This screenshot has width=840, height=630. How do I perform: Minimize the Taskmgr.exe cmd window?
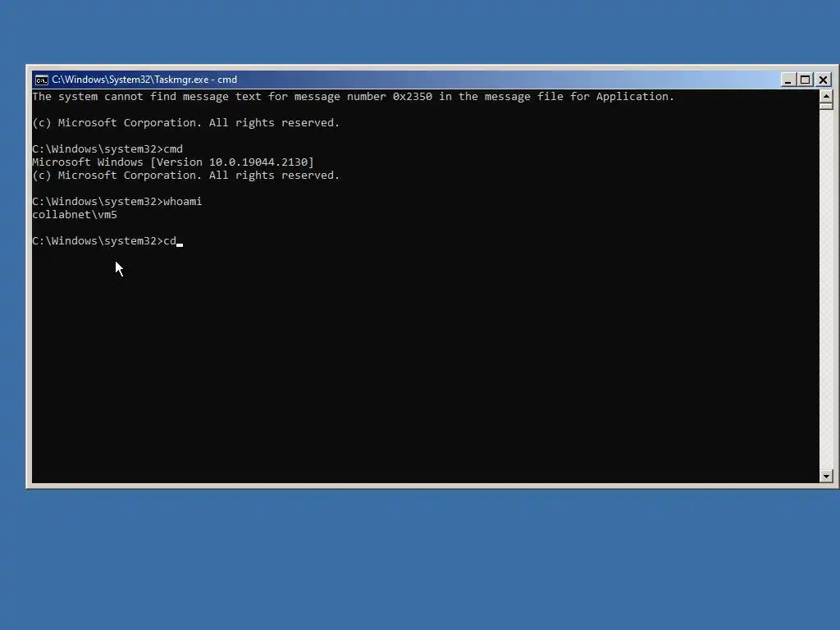(x=787, y=80)
